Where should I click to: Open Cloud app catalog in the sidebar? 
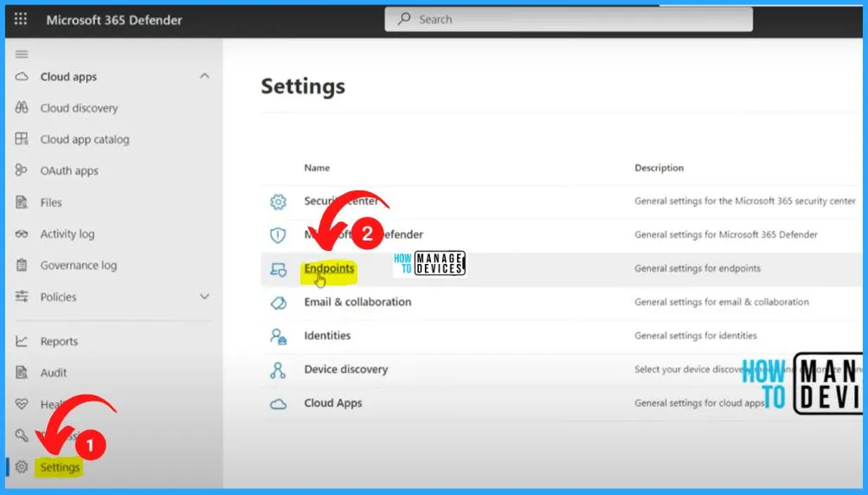[85, 139]
